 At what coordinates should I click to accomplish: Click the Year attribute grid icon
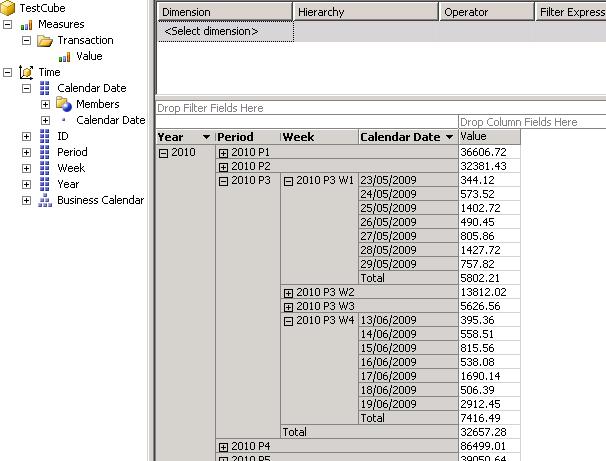(45, 184)
